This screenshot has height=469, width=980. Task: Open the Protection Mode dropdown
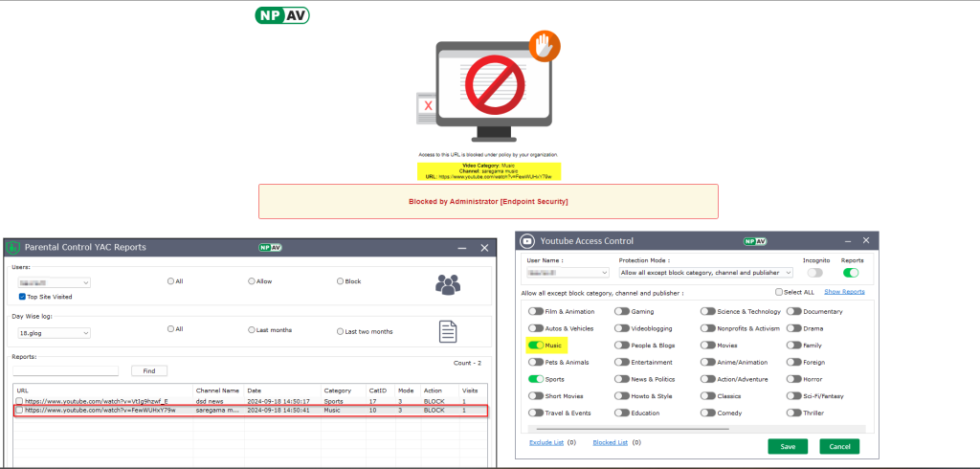[x=705, y=273]
